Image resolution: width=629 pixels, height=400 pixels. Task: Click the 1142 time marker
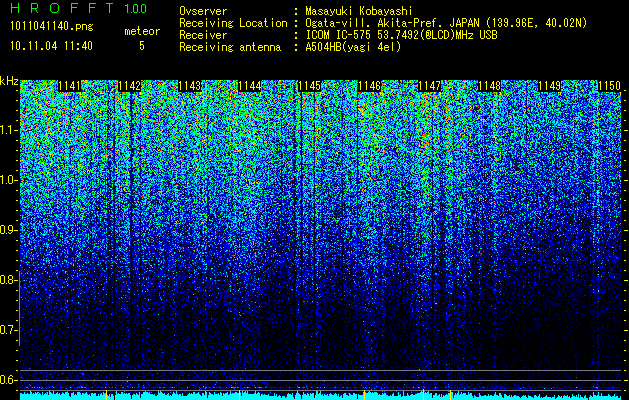(x=130, y=86)
